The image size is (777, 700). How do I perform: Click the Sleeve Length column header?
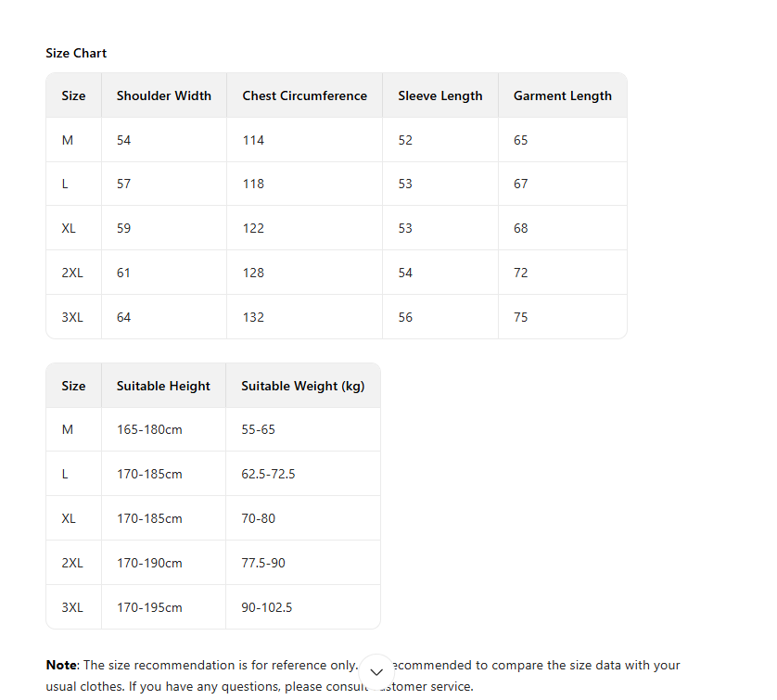440,95
